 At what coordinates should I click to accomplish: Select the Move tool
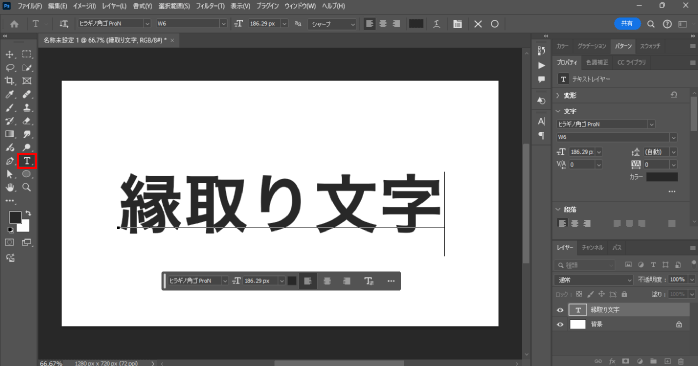click(9, 54)
